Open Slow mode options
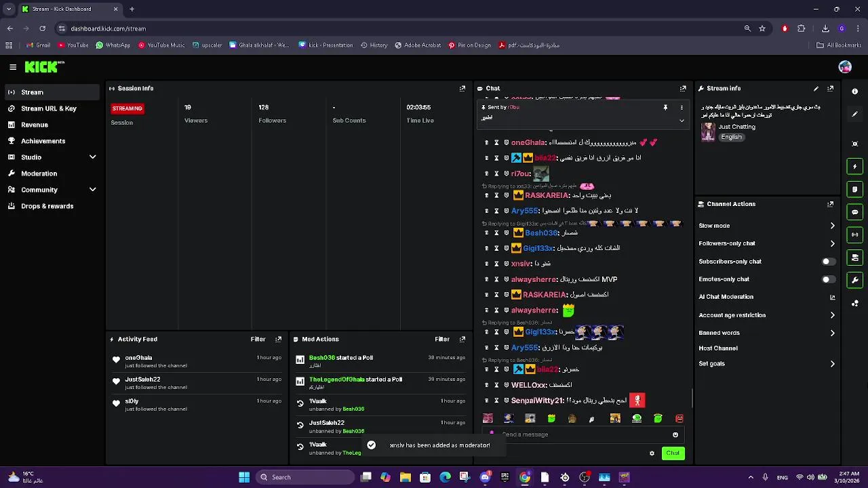This screenshot has height=488, width=868. [767, 226]
